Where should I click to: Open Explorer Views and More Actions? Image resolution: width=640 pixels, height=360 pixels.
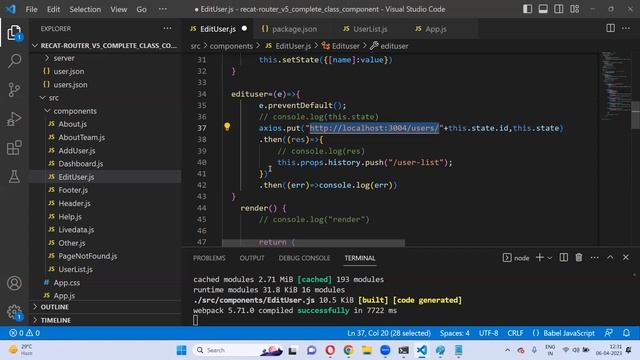click(167, 28)
